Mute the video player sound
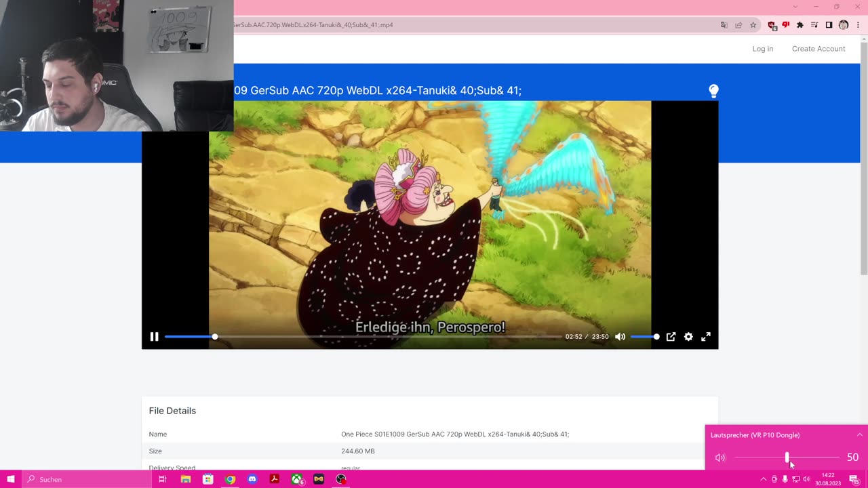Viewport: 868px width, 488px height. [620, 337]
